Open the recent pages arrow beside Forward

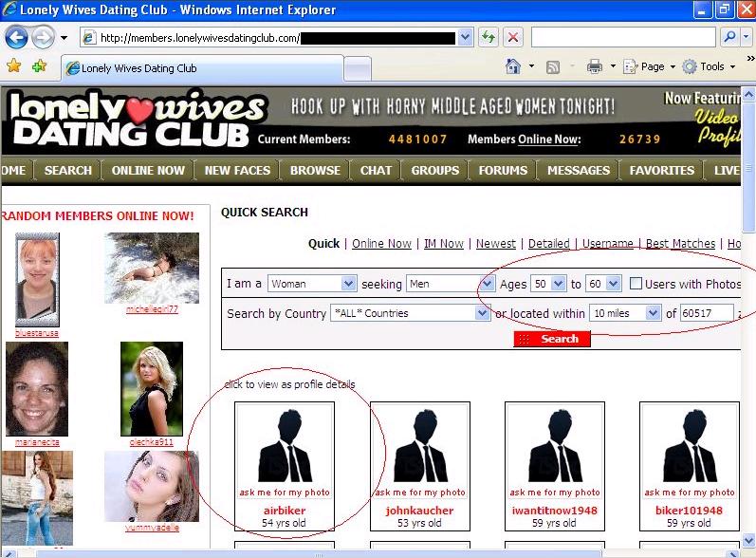pyautogui.click(x=64, y=38)
